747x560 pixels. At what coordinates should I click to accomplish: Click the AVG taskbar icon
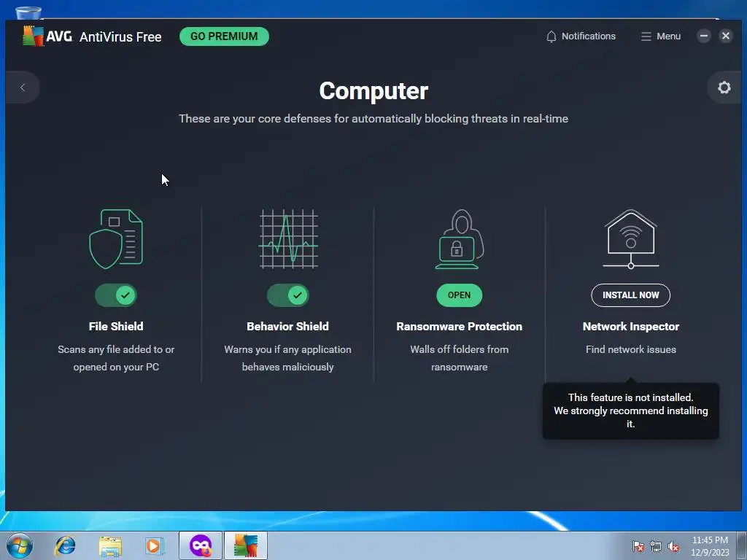click(x=246, y=545)
